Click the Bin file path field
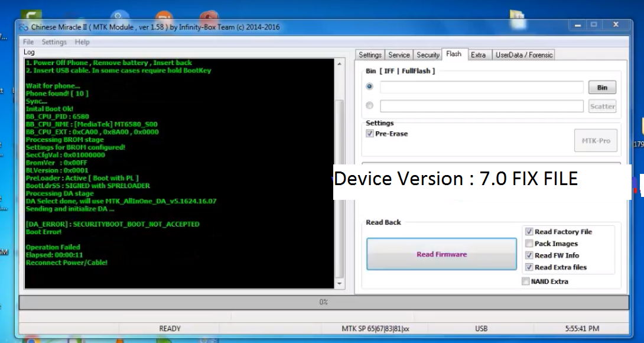 tap(482, 87)
